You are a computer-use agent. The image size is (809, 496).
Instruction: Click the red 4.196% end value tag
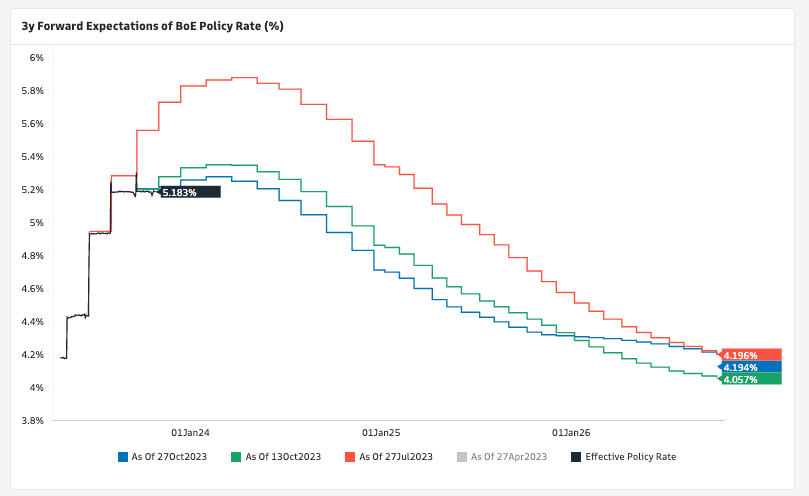coord(747,355)
